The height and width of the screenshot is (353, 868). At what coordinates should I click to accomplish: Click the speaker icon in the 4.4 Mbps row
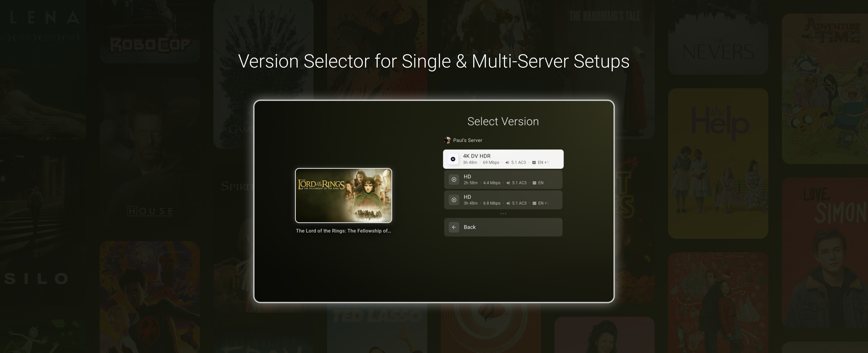click(x=508, y=183)
